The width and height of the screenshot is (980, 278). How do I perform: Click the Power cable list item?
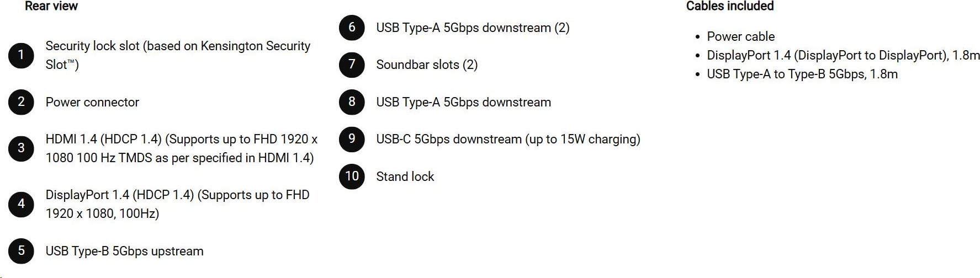[741, 36]
